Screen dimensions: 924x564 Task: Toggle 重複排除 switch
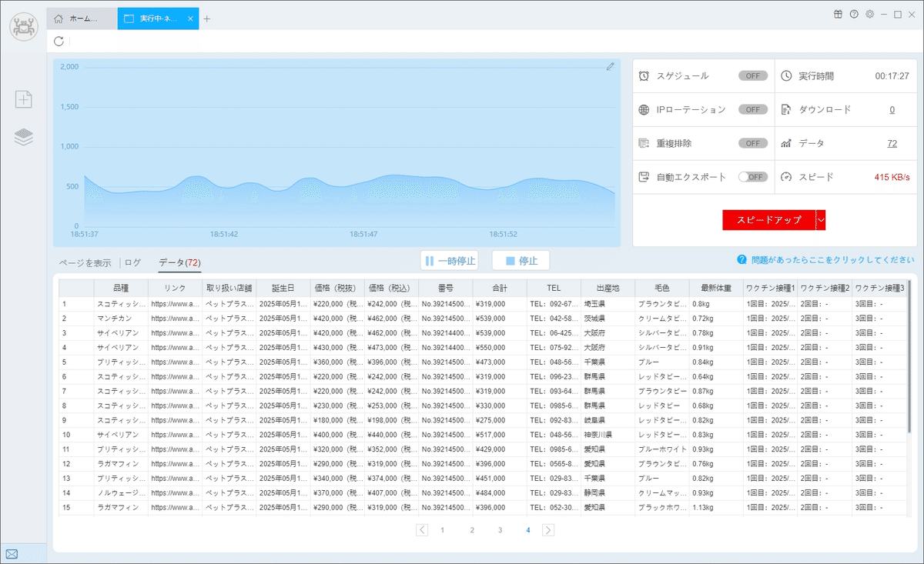click(753, 143)
